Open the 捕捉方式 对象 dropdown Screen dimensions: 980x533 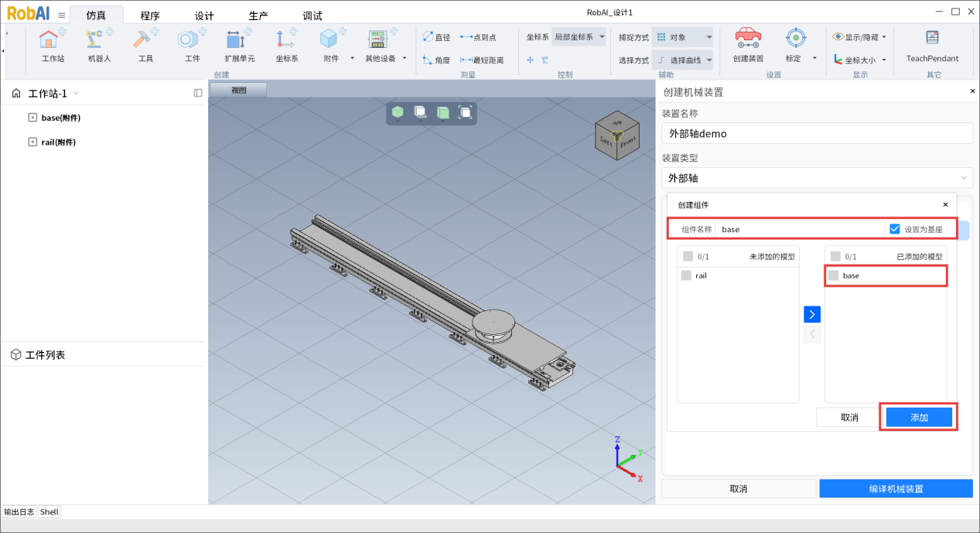coord(682,36)
